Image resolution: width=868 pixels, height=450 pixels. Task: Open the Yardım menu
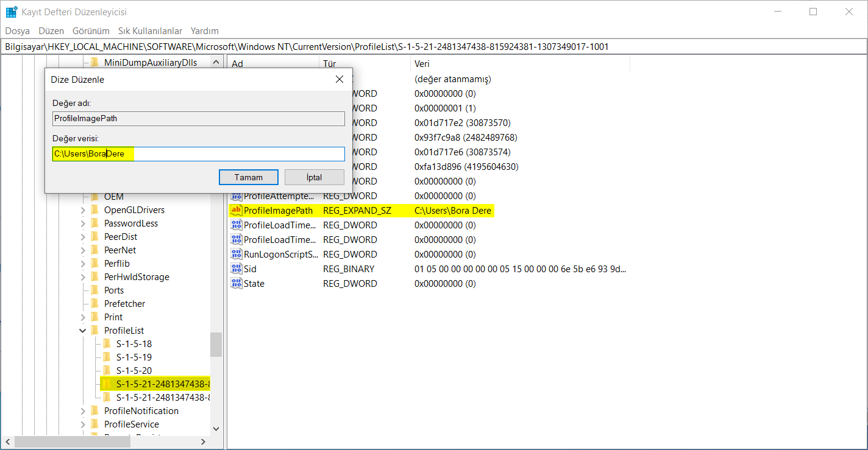[x=205, y=30]
